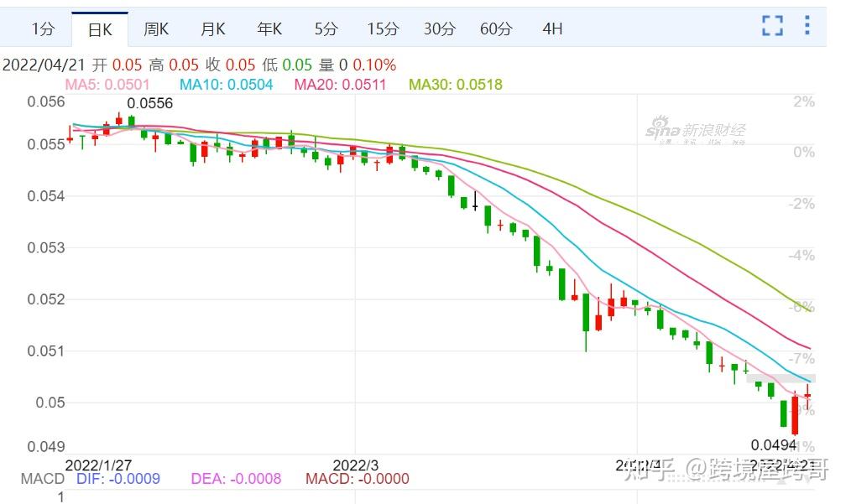The image size is (851, 504).
Task: Click the 0.0494 low price label
Action: (x=774, y=445)
